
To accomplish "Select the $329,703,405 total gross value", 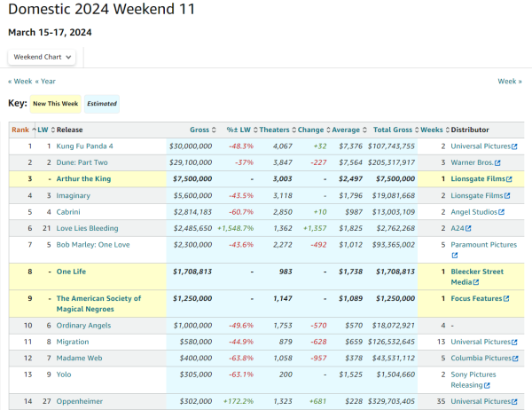I will point(391,401).
